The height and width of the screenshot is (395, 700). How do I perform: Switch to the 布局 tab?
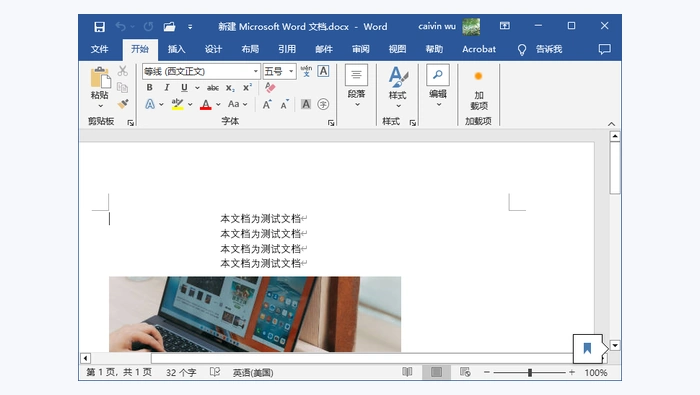250,49
